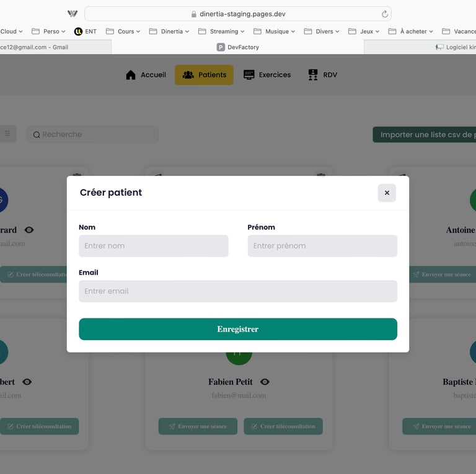
Task: Expand the Jeux bookmarks folder
Action: point(364,31)
